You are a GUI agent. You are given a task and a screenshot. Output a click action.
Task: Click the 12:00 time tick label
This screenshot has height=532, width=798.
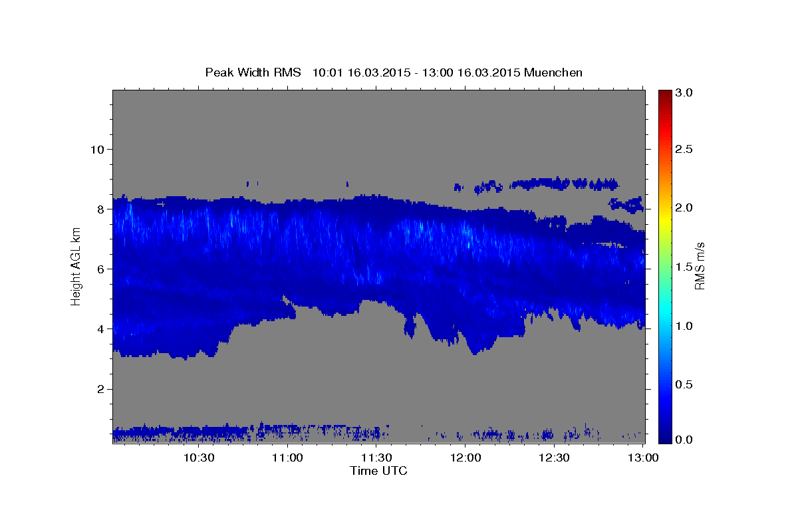(x=465, y=458)
